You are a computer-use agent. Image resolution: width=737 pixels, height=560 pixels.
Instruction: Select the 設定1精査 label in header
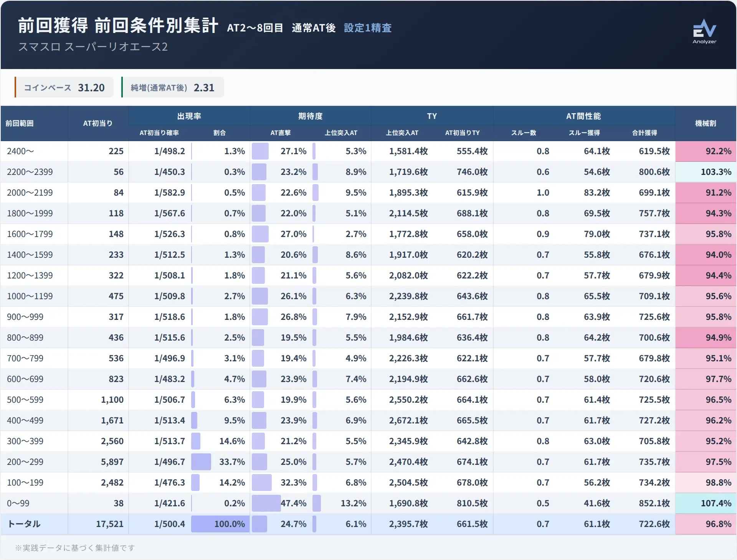[367, 28]
